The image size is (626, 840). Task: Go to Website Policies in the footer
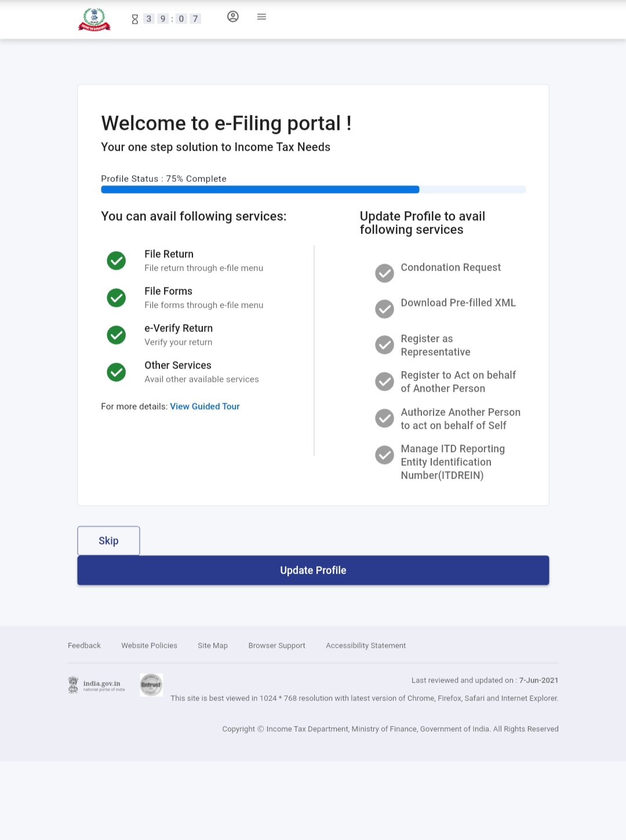149,645
